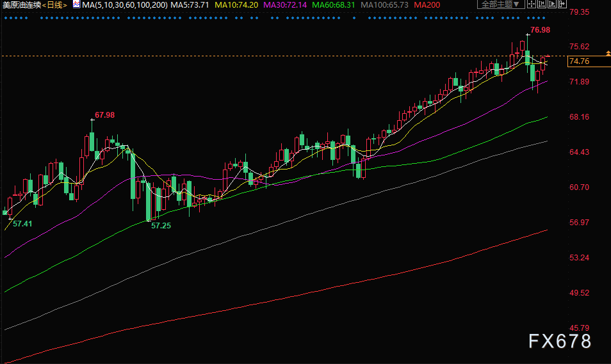Click the 美原油连续 instrument name
This screenshot has height=364, width=611.
point(22,5)
